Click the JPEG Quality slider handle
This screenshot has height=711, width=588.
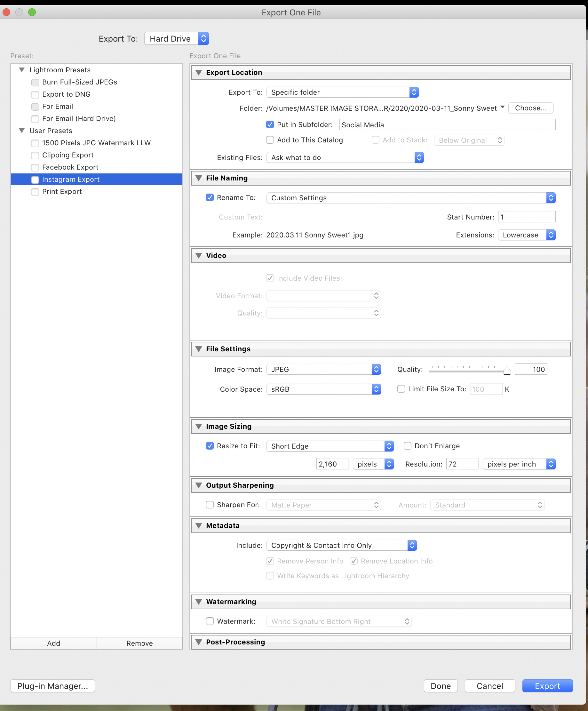coord(506,371)
